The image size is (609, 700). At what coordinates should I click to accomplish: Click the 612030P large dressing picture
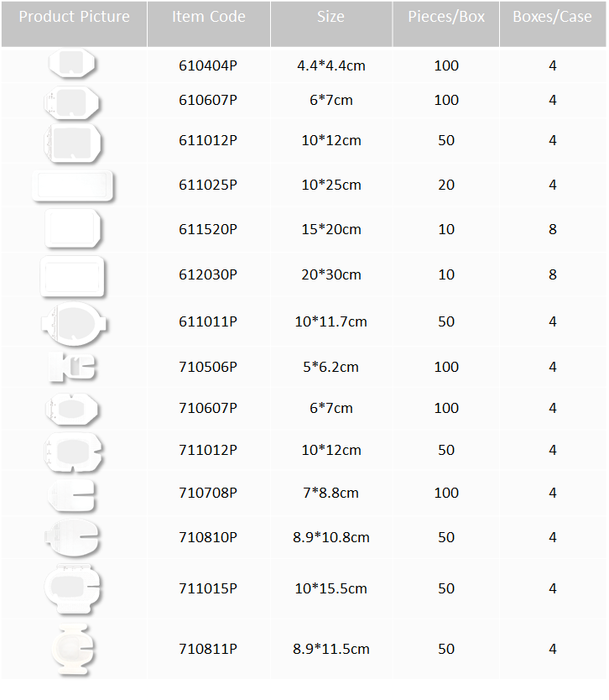[x=73, y=277]
